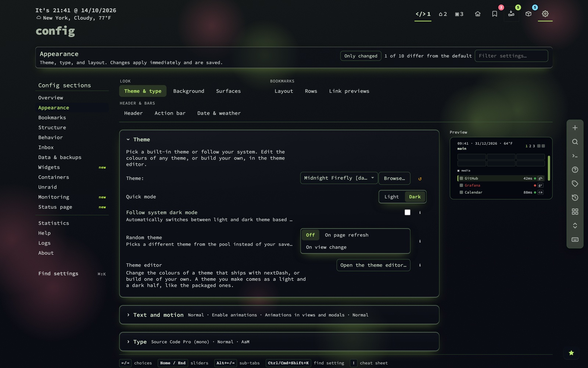Open the settings gear icon in header
Viewport: 588px width, 368px height.
coord(545,14)
